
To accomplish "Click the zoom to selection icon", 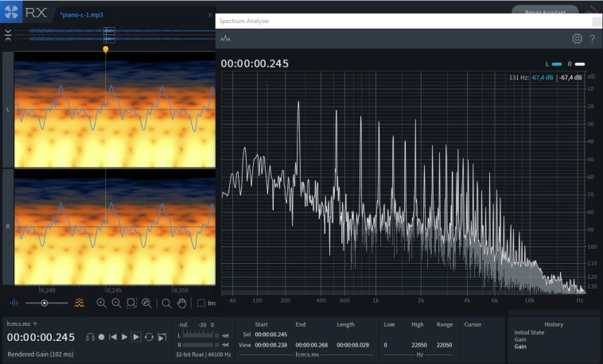I will 131,303.
